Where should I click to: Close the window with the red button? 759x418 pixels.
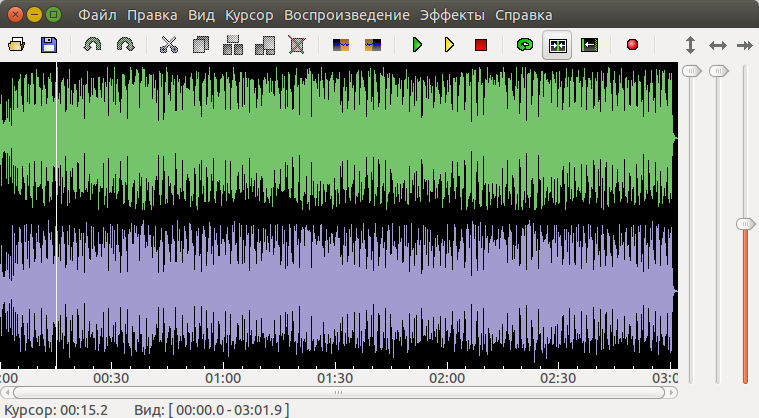(15, 15)
